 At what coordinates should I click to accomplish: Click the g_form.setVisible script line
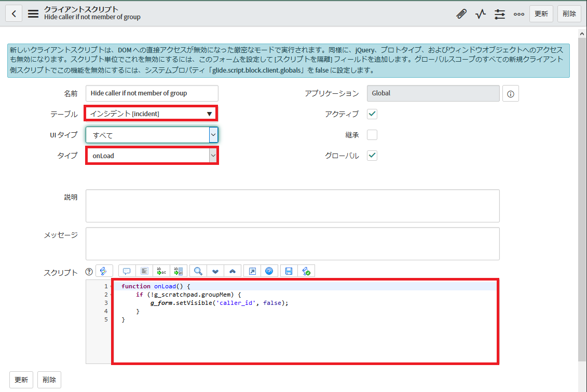220,303
